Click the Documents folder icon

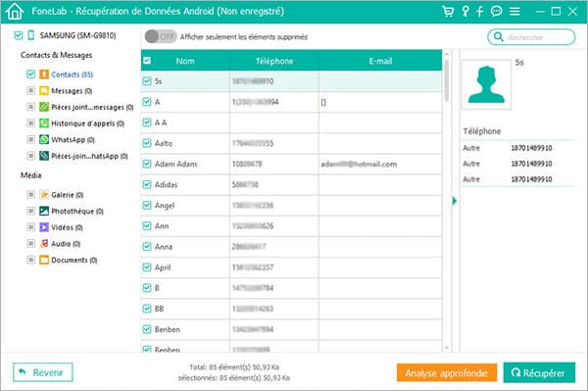(44, 260)
